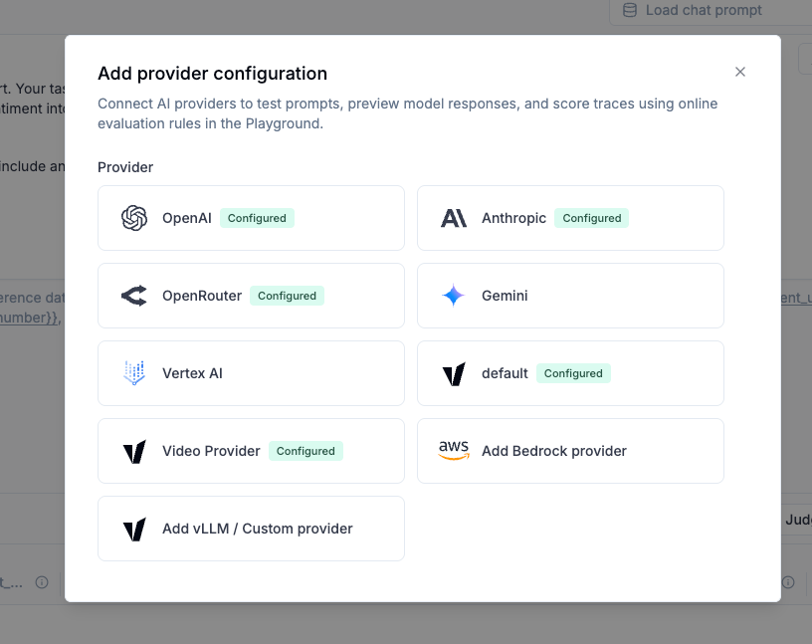This screenshot has height=644, width=812.
Task: Click the info icon at bottom left
Action: [x=40, y=582]
